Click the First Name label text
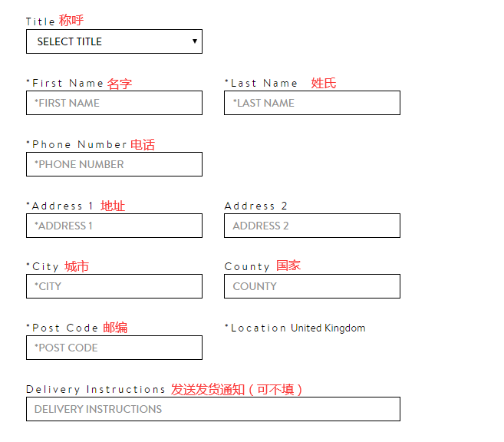Image resolution: width=504 pixels, height=442 pixels. pyautogui.click(x=68, y=83)
